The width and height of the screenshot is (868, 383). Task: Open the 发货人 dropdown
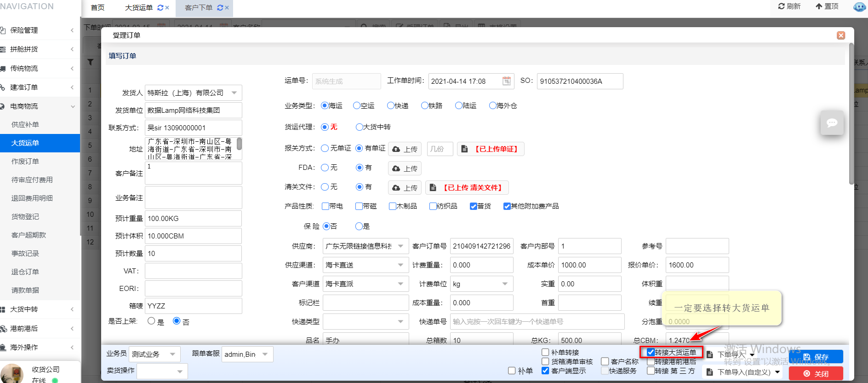234,93
